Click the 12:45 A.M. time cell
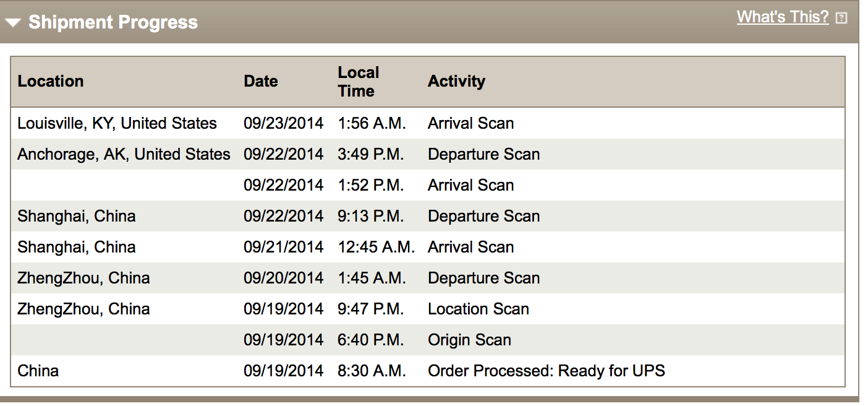Viewport: 868px width, 406px height. tap(377, 247)
